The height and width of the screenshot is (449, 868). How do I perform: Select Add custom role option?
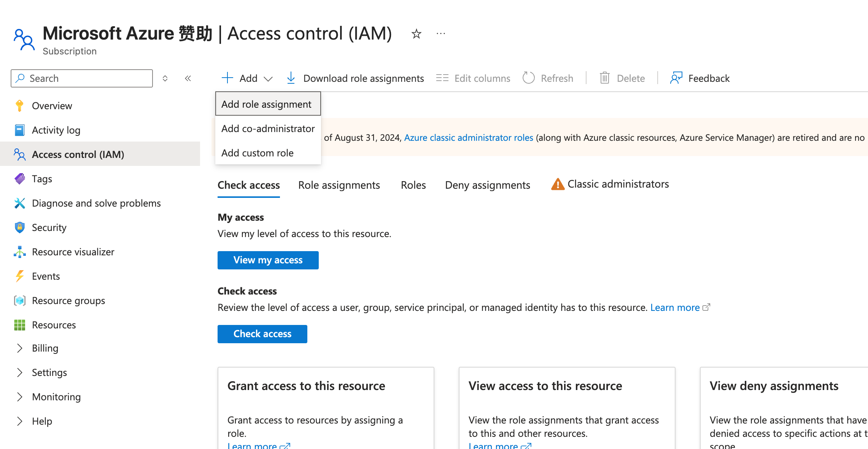pos(258,153)
